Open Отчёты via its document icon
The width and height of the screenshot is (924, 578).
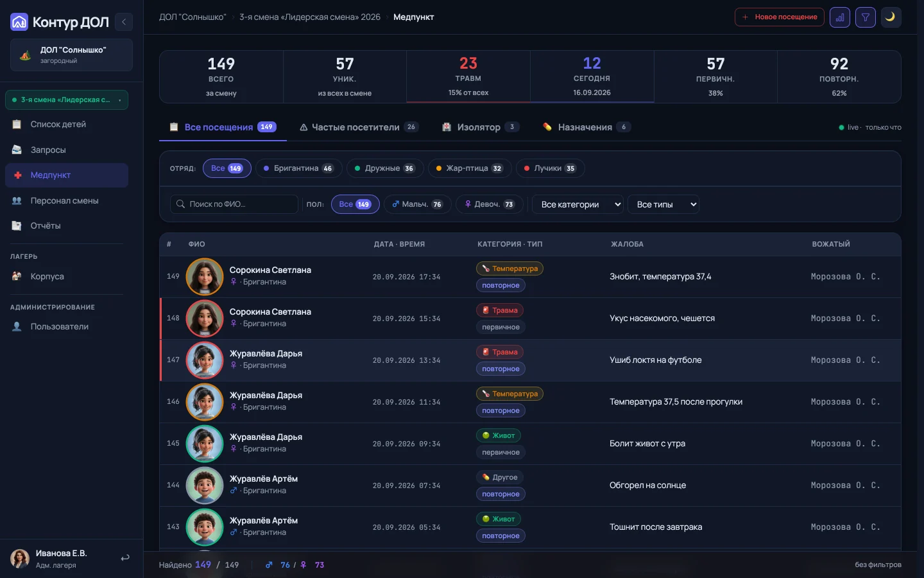pyautogui.click(x=17, y=226)
